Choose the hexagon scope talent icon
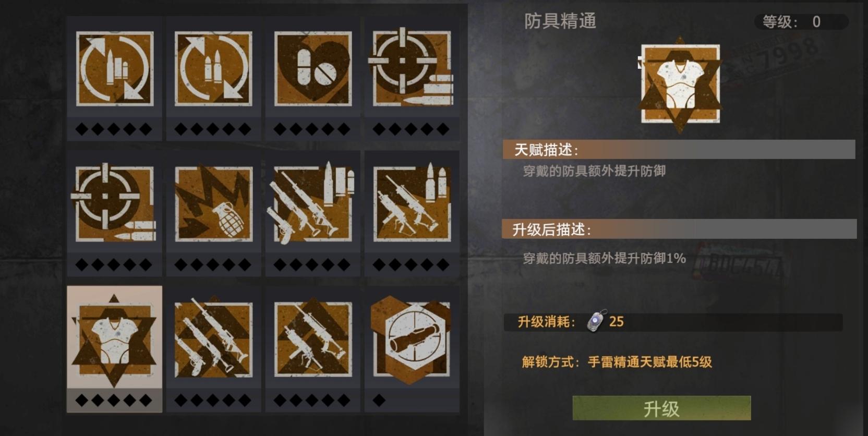Viewport: 868px width, 436px height. point(412,339)
